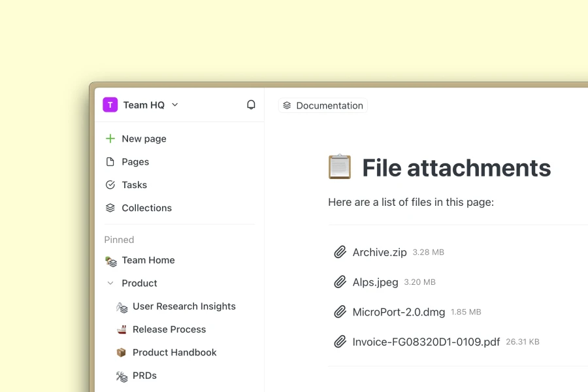Click the paperclip icon beside Alps.jpeg
Viewport: 588px width, 392px height.
[x=340, y=282]
